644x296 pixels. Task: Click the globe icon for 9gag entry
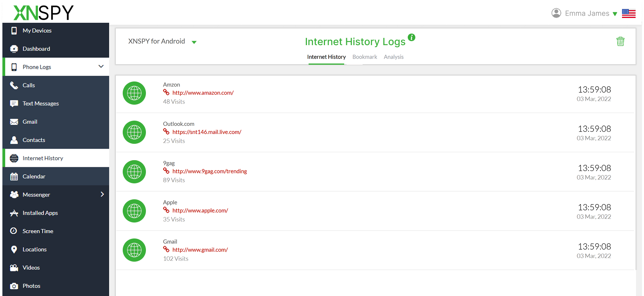[134, 172]
